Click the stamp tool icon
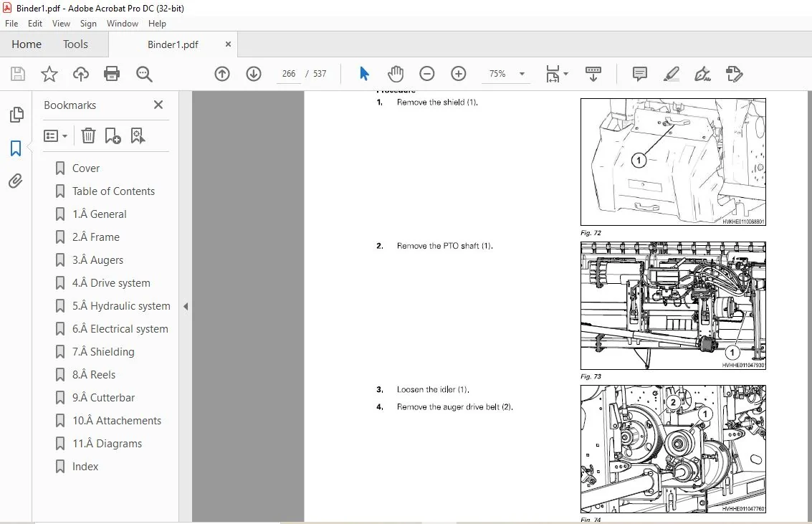Screen dimensions: 812x524 coord(735,74)
